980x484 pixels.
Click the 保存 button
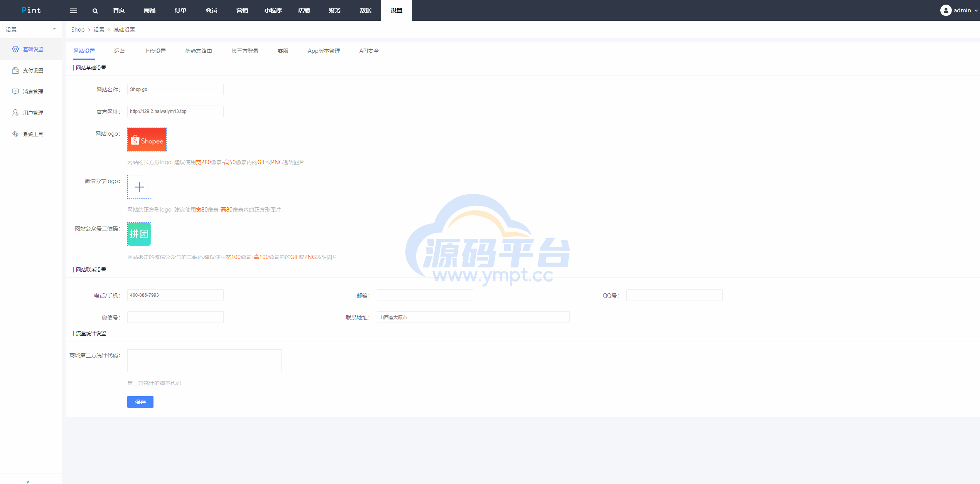click(140, 402)
